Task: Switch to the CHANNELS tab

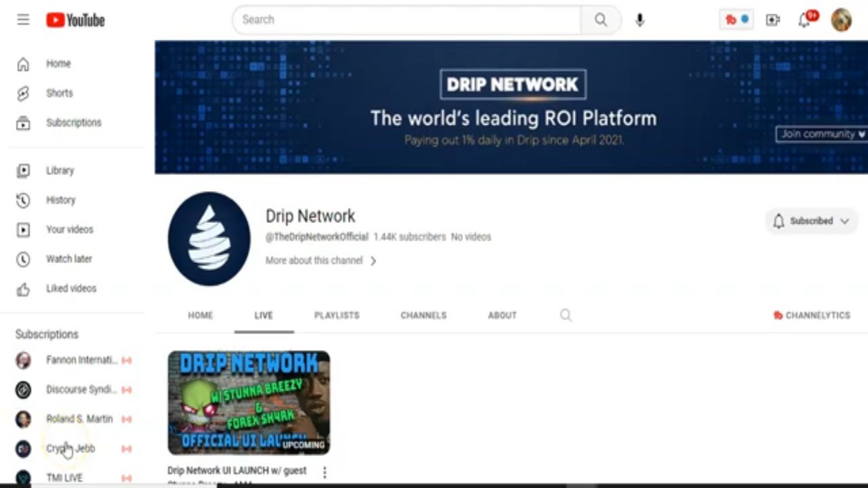Action: 423,315
